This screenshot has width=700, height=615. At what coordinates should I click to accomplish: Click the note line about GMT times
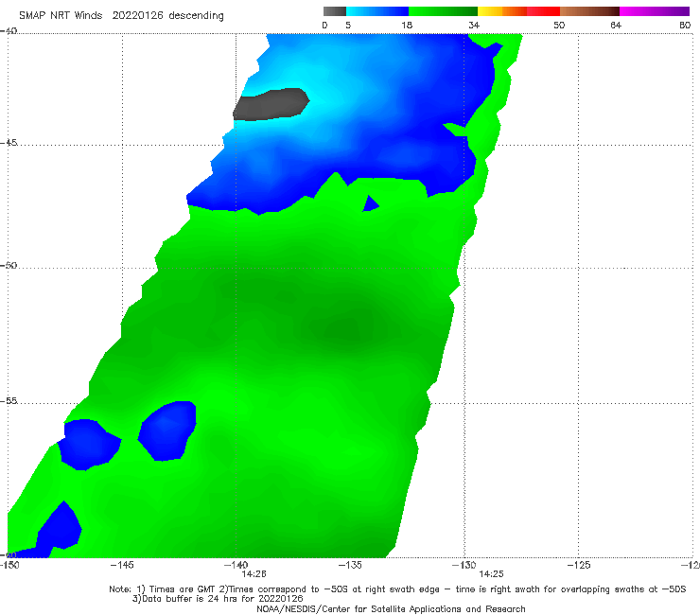[397, 589]
